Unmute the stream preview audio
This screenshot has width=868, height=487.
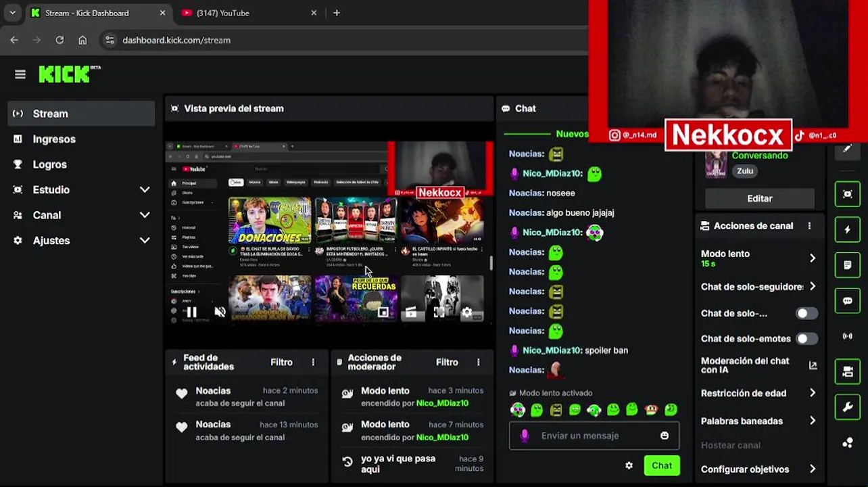click(x=220, y=312)
